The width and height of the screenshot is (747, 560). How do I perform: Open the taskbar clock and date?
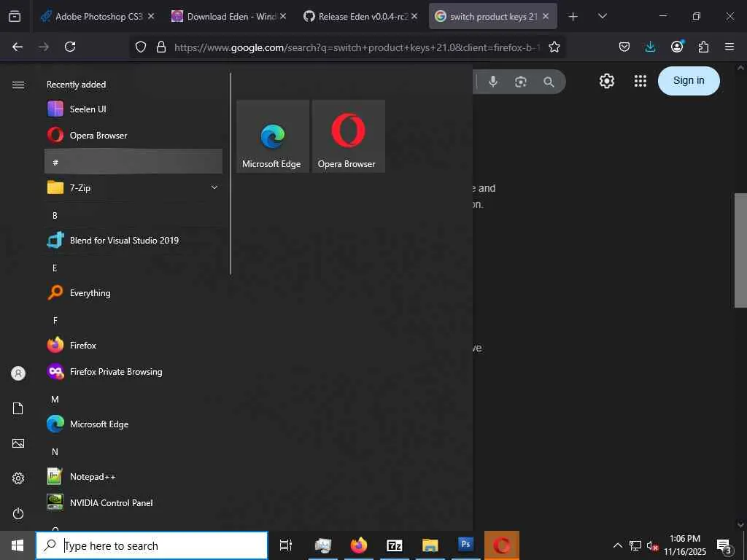tap(684, 545)
